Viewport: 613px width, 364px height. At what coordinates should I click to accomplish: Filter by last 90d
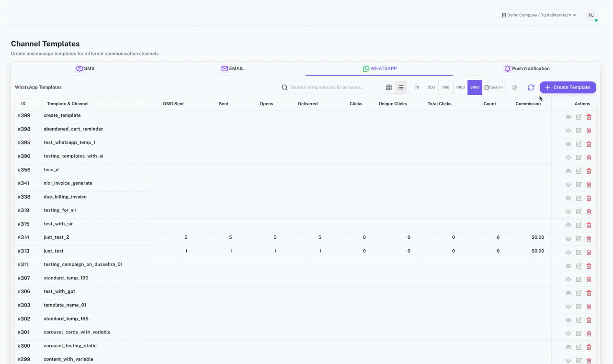pyautogui.click(x=446, y=88)
